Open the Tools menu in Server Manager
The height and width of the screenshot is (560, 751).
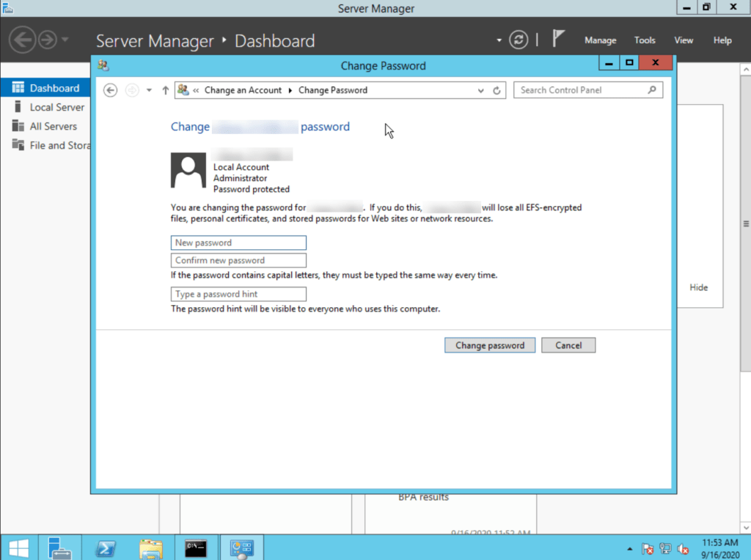[644, 40]
